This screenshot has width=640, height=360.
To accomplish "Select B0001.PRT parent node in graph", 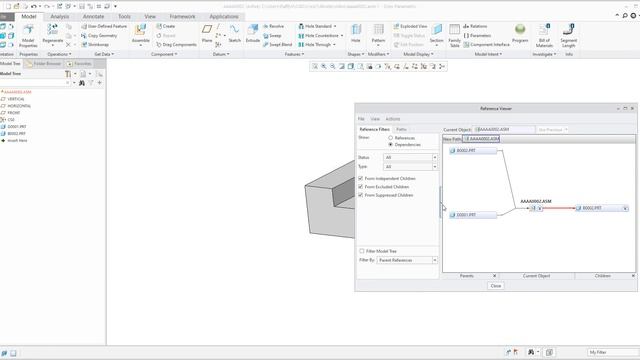I will point(473,215).
